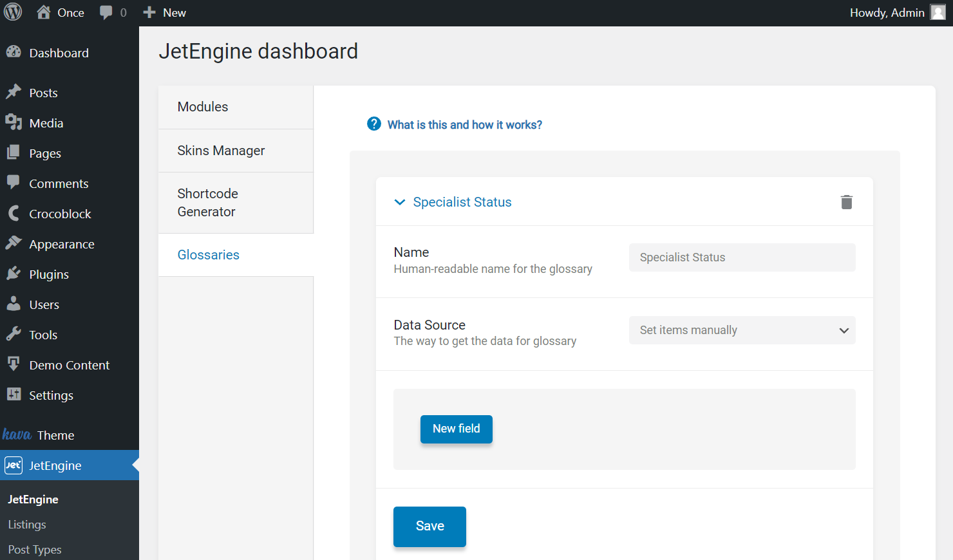Click the Dashboard gauge icon
The height and width of the screenshot is (560, 953).
tap(14, 52)
